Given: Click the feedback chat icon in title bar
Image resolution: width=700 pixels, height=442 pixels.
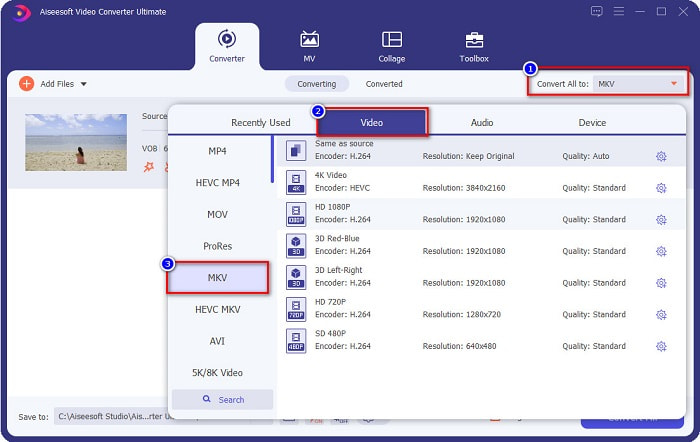Looking at the screenshot, I should tap(597, 11).
